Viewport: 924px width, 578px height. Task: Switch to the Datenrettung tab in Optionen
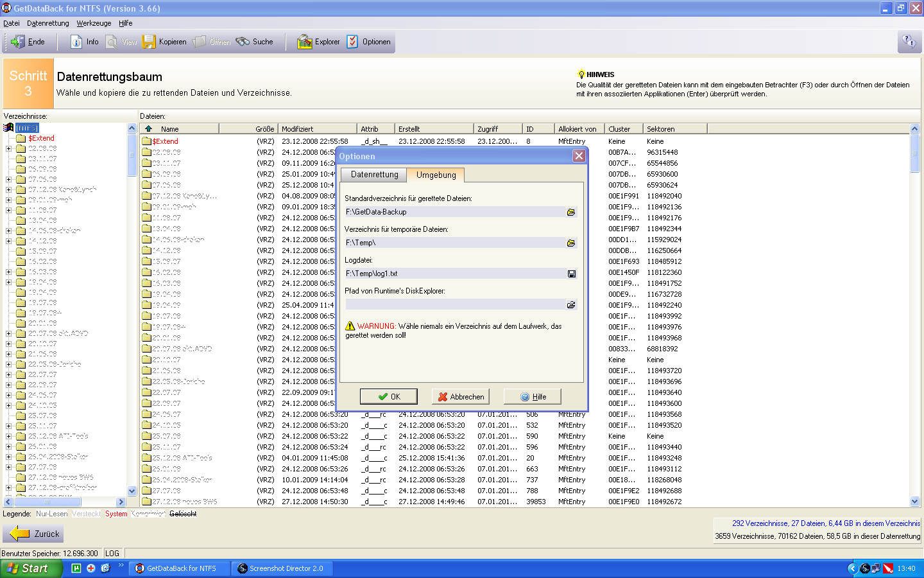pos(374,175)
